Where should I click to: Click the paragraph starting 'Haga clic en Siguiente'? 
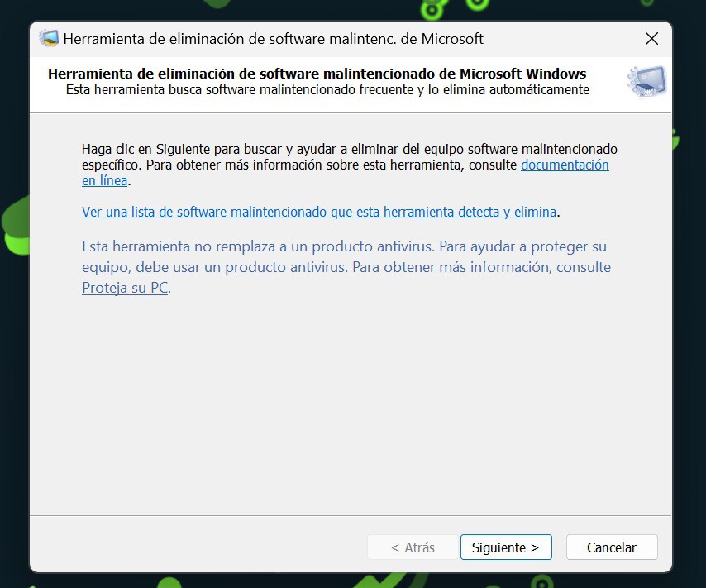tap(350, 165)
